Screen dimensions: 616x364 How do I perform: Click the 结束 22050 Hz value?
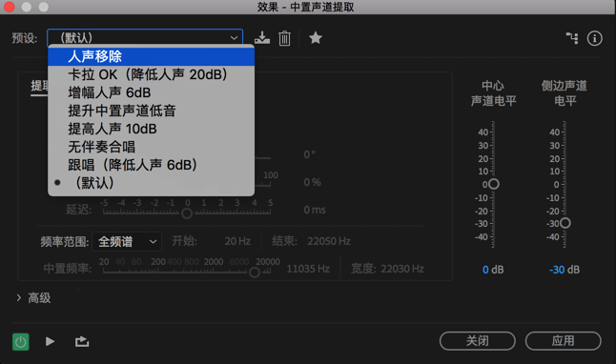329,241
